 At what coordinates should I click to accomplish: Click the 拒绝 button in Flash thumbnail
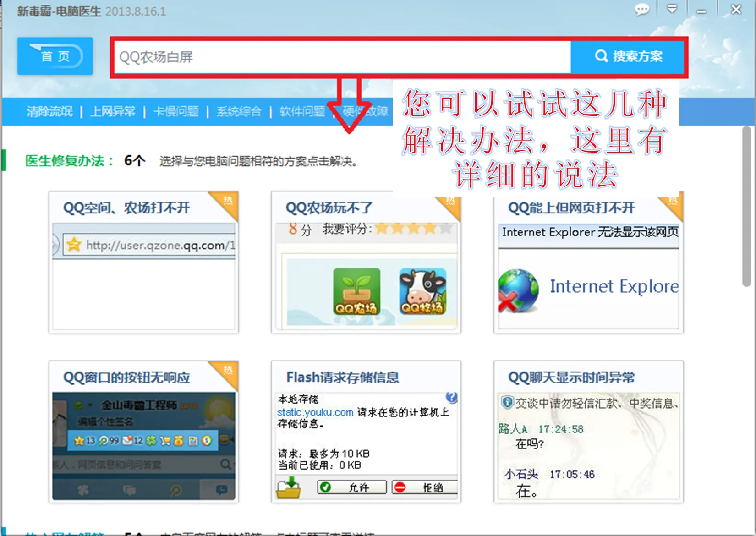425,487
